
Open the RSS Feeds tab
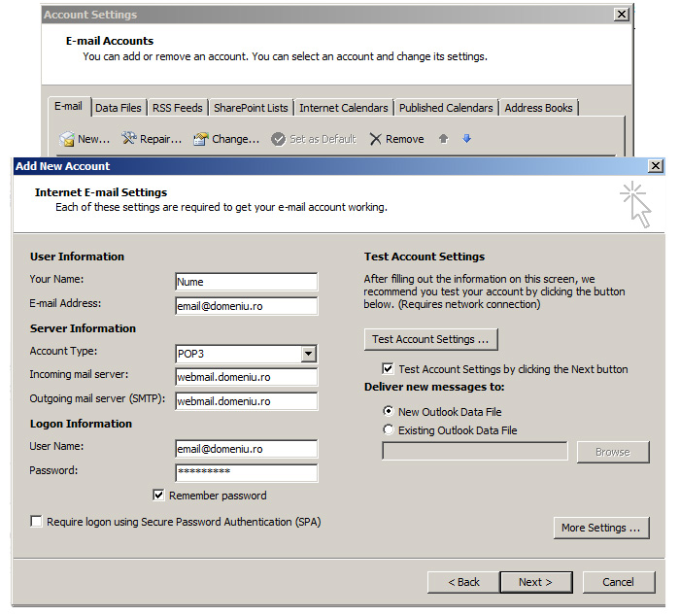click(177, 108)
